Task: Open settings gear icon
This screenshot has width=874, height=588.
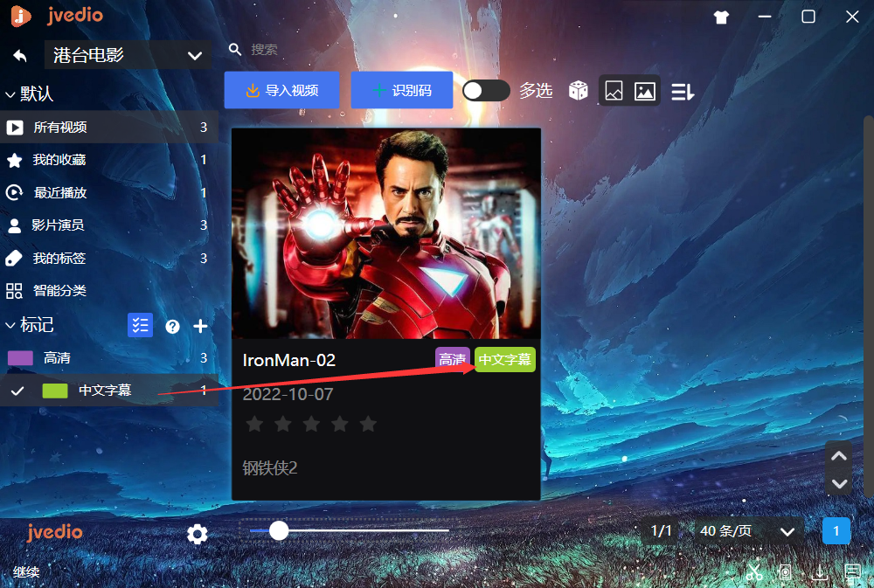Action: (198, 534)
